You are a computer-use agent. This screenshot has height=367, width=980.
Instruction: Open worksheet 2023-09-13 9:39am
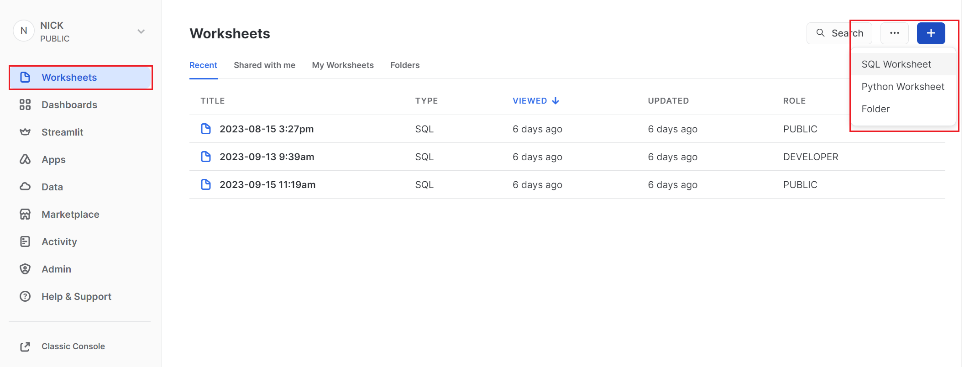267,157
